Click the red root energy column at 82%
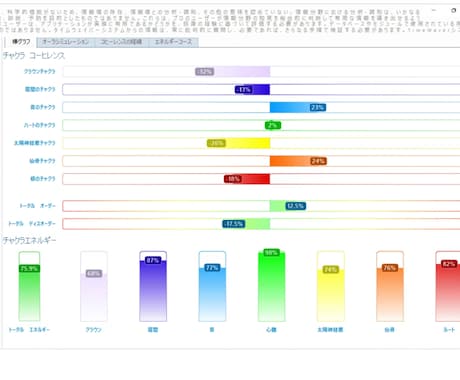The image size is (460, 380). [x=448, y=286]
